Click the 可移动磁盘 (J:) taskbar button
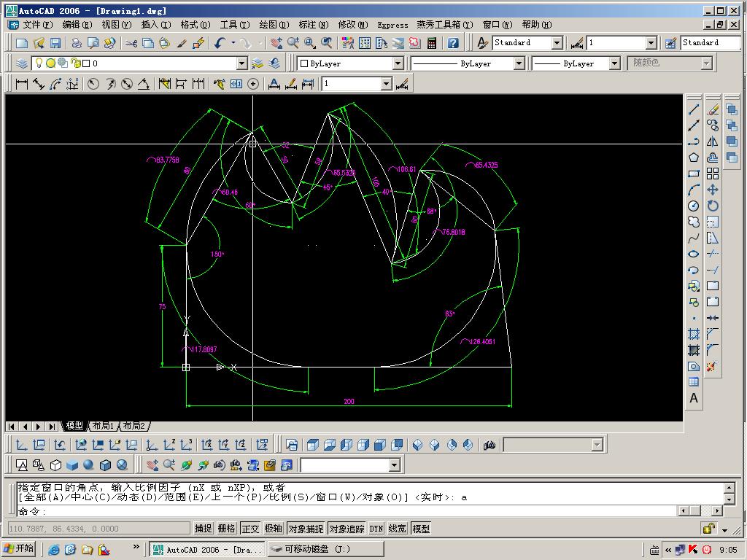 [325, 549]
